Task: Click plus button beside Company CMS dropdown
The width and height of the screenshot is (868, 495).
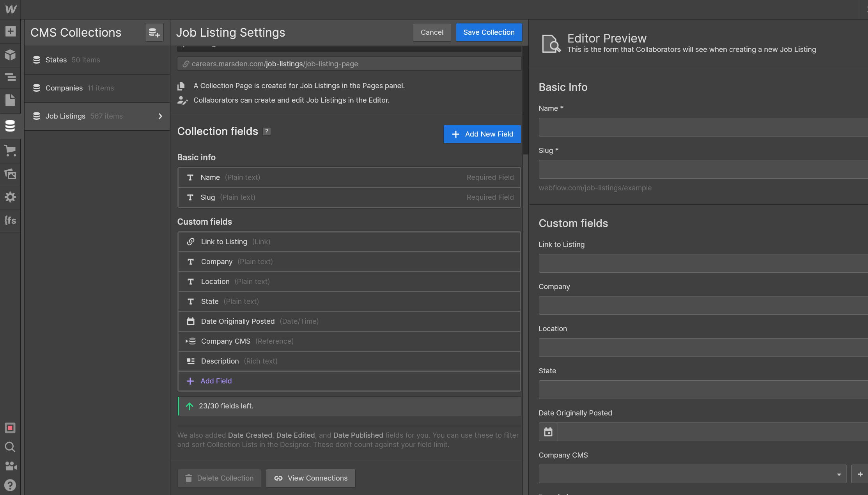Action: (x=860, y=474)
